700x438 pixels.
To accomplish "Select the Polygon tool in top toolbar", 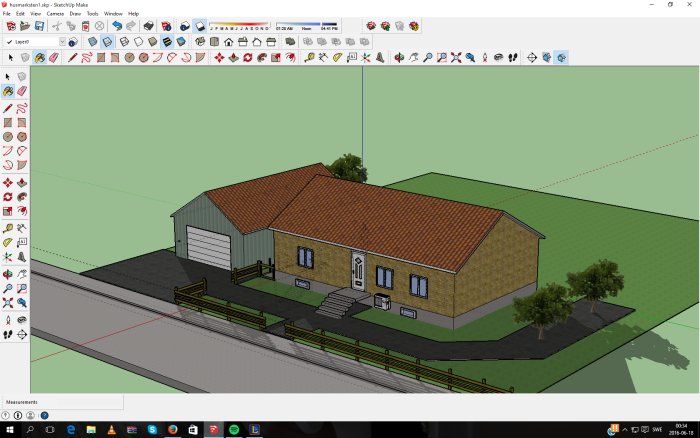I will pyautogui.click(x=143, y=58).
